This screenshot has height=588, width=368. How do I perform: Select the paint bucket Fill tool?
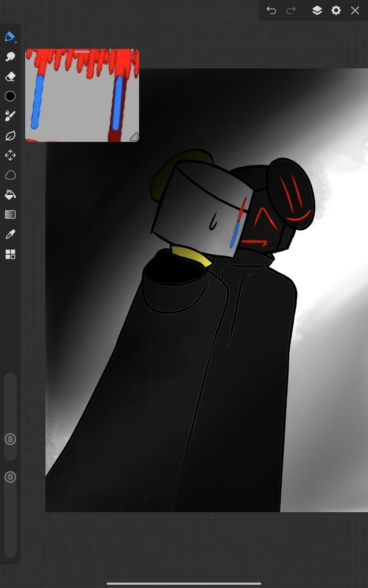coord(10,195)
